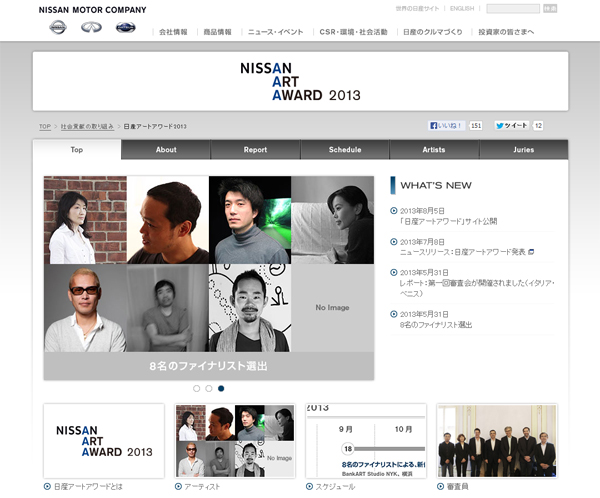Open the artists collage thumbnail card
The height and width of the screenshot is (498, 600).
(x=235, y=441)
